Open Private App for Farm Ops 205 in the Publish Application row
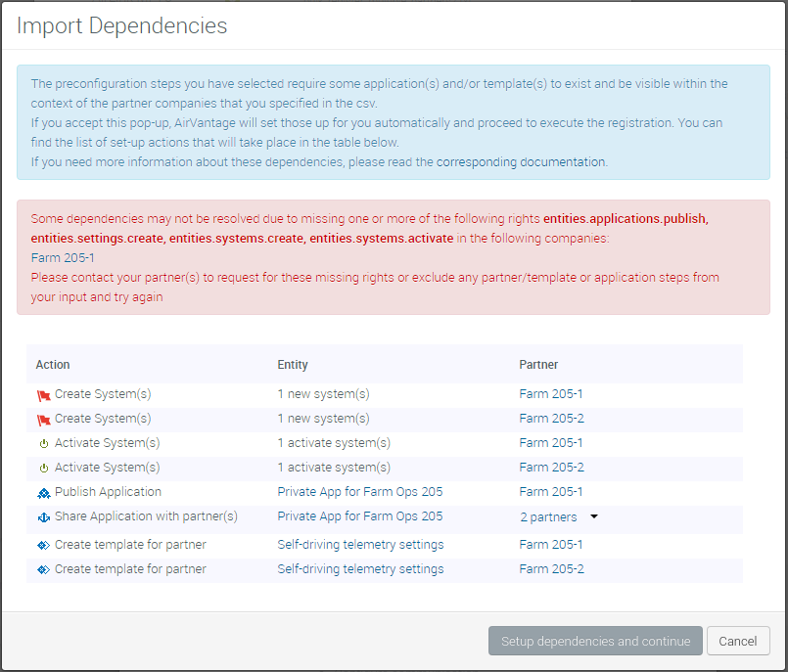788x672 pixels. coord(359,492)
